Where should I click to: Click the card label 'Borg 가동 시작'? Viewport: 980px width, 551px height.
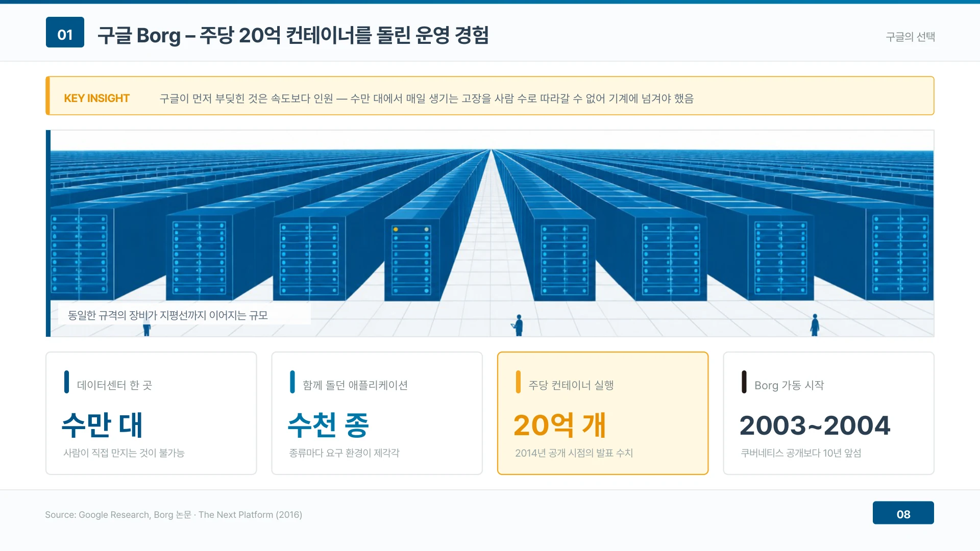click(x=789, y=385)
